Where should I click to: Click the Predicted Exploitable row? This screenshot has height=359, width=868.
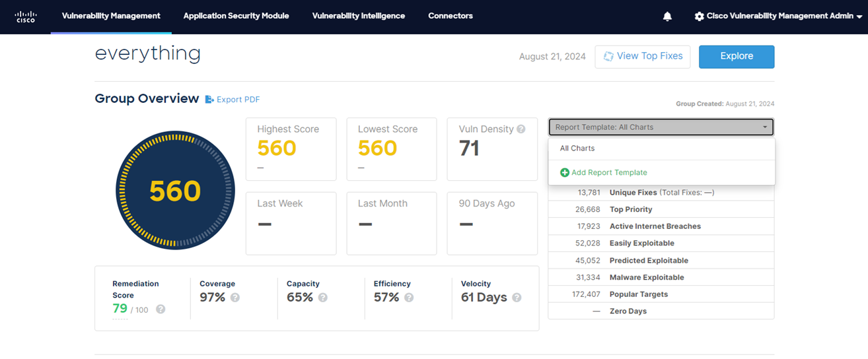[x=661, y=261]
